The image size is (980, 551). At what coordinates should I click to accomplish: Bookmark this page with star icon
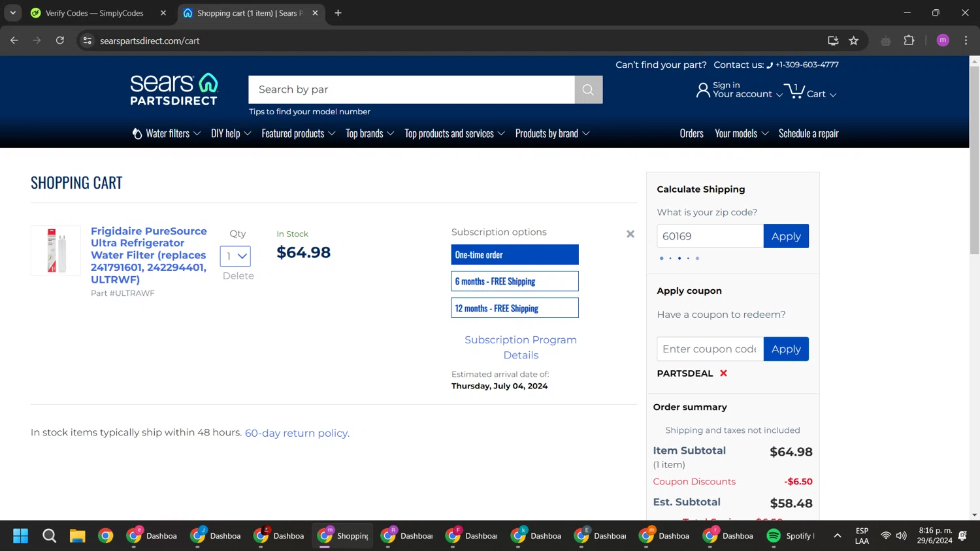coord(853,40)
